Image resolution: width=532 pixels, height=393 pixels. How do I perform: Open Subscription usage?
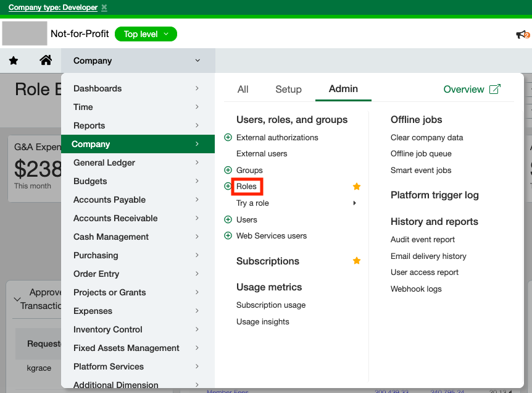[271, 305]
